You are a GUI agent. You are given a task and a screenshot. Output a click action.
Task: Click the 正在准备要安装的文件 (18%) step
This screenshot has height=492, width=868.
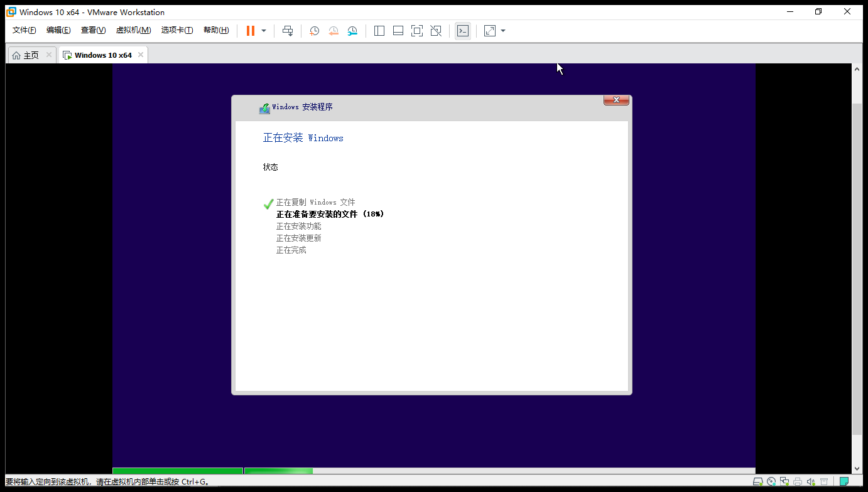[x=330, y=215]
